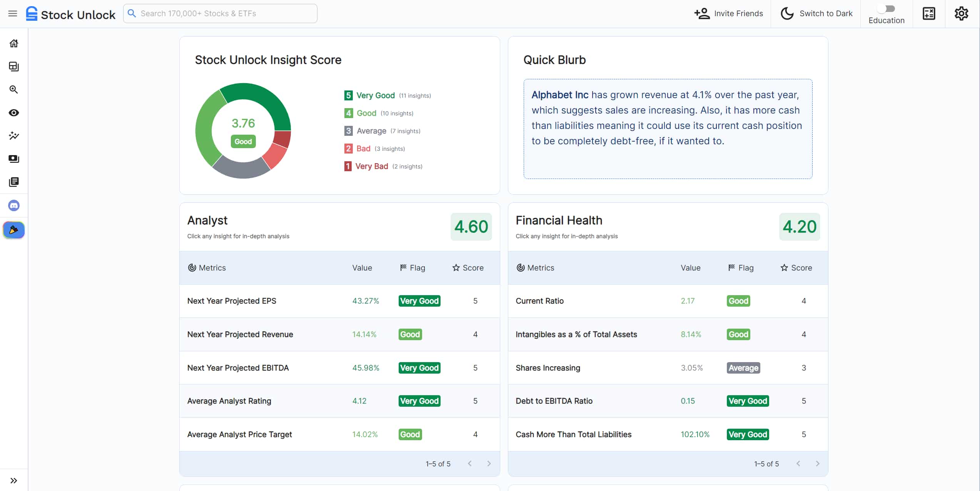Open Average Analyst Price Target insight
Screen dimensions: 980x491
[340, 435]
